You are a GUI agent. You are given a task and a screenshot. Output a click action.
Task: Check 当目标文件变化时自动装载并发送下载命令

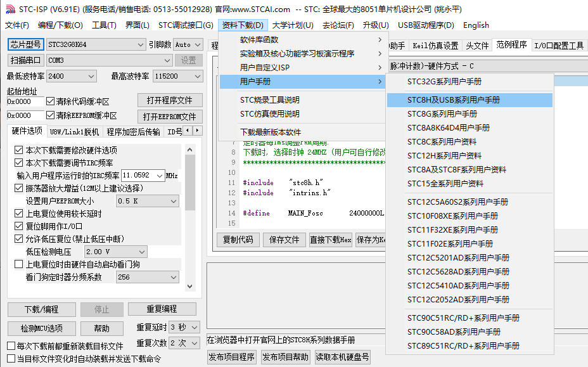tap(11, 358)
